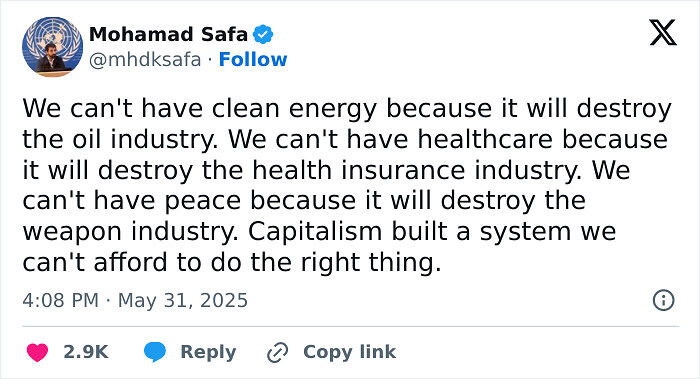
Task: Open the Twitter info circle icon
Action: click(x=663, y=300)
